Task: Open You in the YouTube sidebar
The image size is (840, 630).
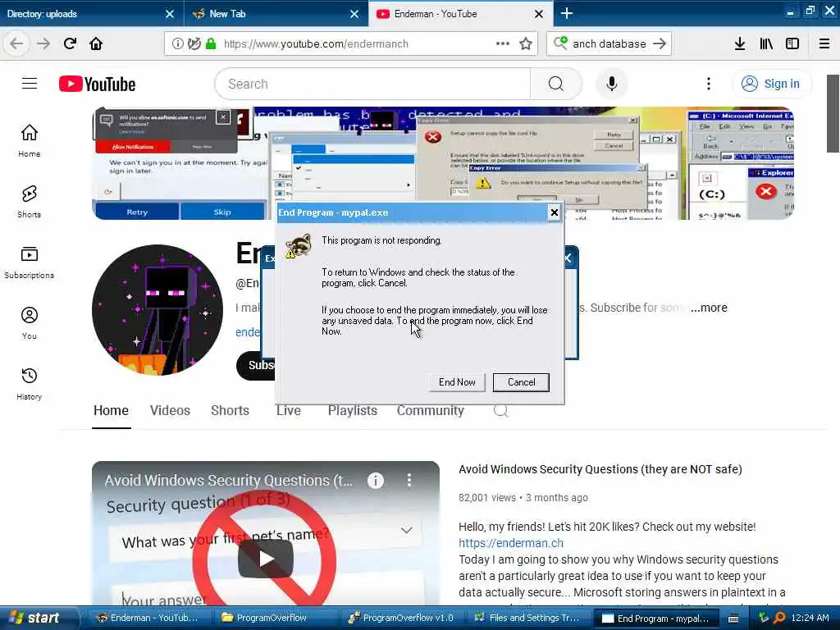Action: pyautogui.click(x=29, y=323)
